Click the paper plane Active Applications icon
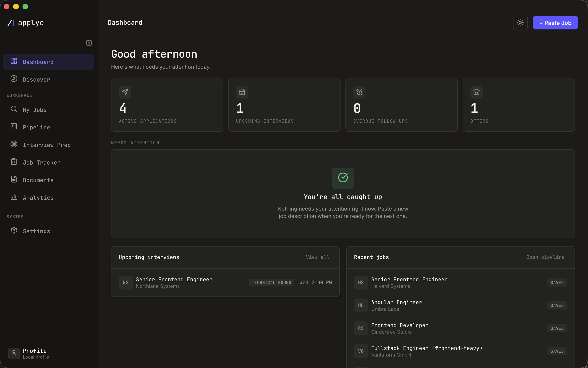 pyautogui.click(x=125, y=92)
